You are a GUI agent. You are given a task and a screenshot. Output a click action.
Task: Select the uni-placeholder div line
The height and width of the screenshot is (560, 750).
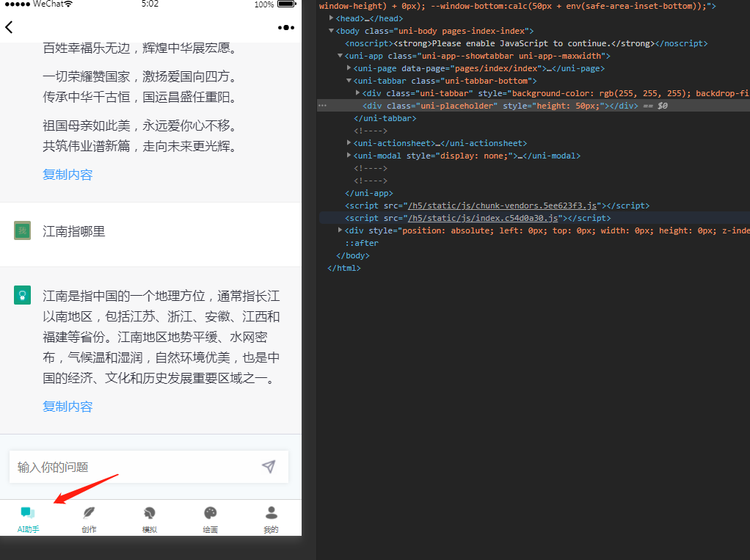tap(534, 106)
